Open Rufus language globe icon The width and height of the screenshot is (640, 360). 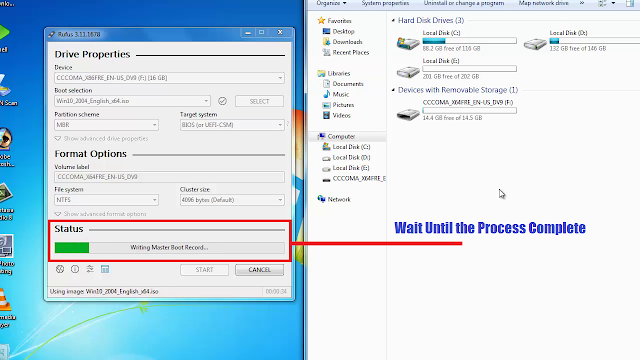coord(60,269)
